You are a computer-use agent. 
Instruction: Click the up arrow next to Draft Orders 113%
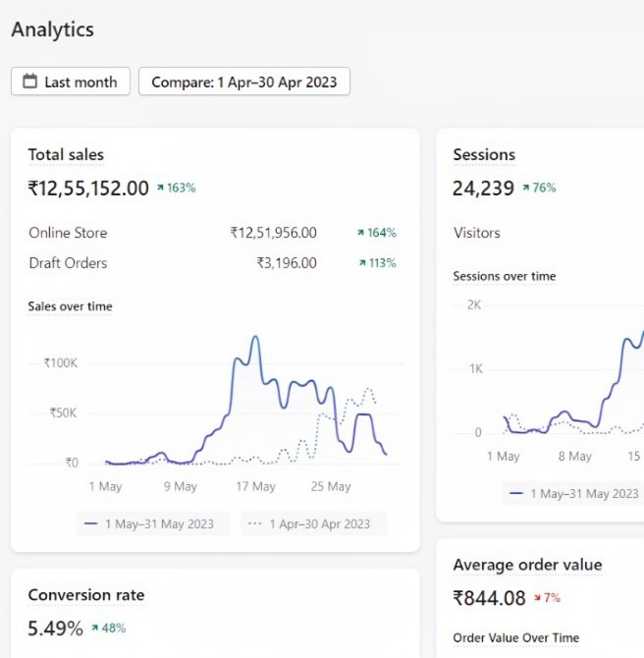(x=360, y=263)
